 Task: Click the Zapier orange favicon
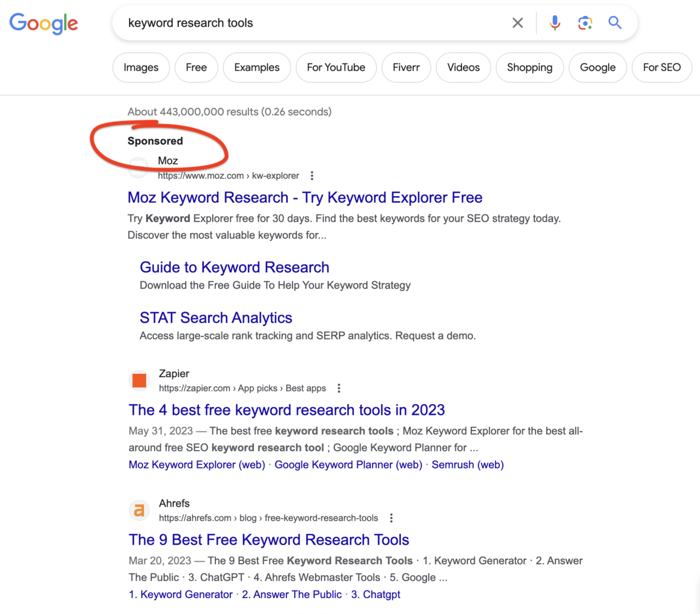tap(139, 381)
